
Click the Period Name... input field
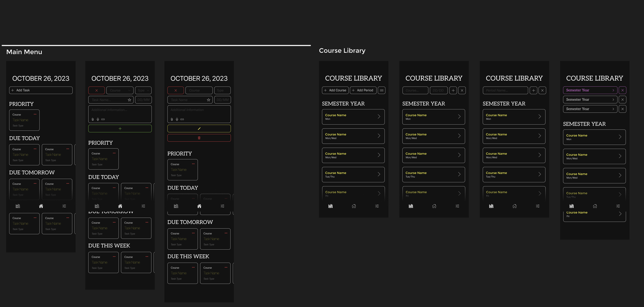pos(505,90)
